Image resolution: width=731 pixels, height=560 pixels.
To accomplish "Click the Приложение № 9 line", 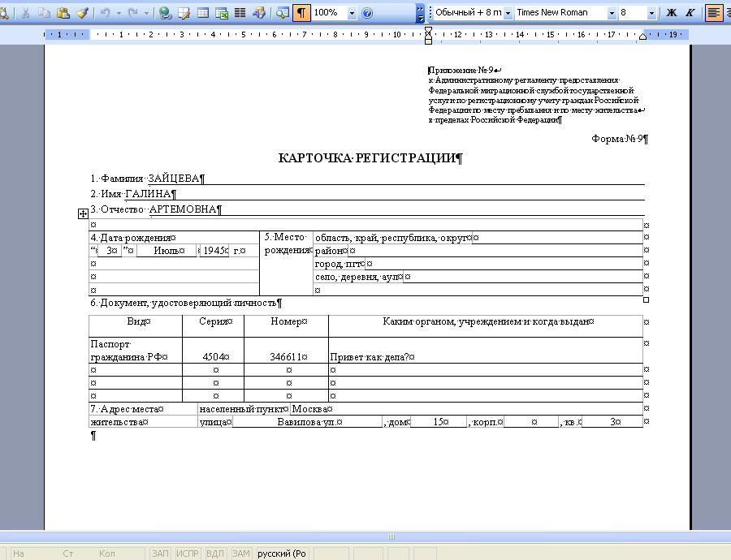I will [461, 71].
